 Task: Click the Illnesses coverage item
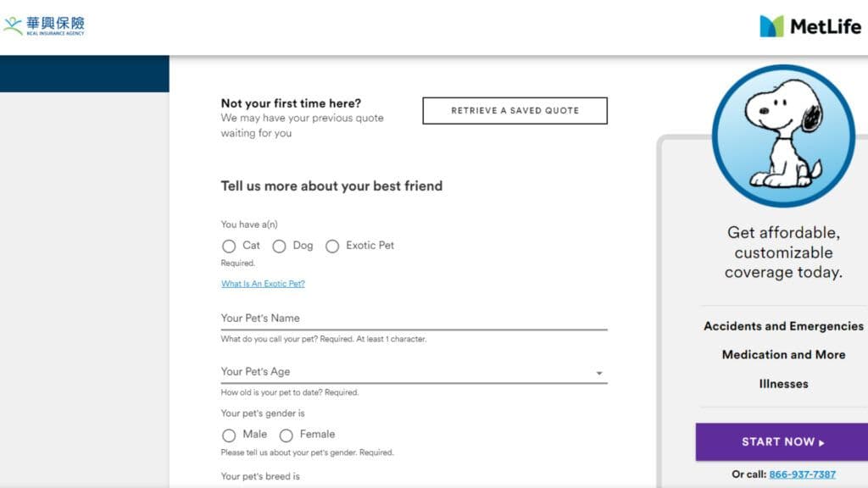coord(783,384)
